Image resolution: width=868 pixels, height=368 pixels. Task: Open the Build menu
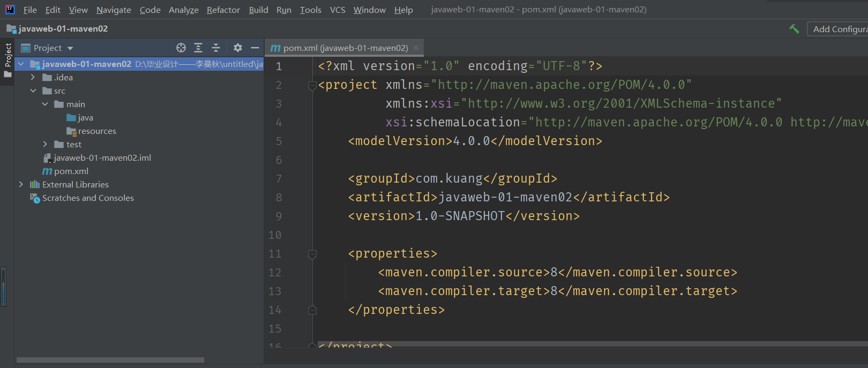point(258,10)
